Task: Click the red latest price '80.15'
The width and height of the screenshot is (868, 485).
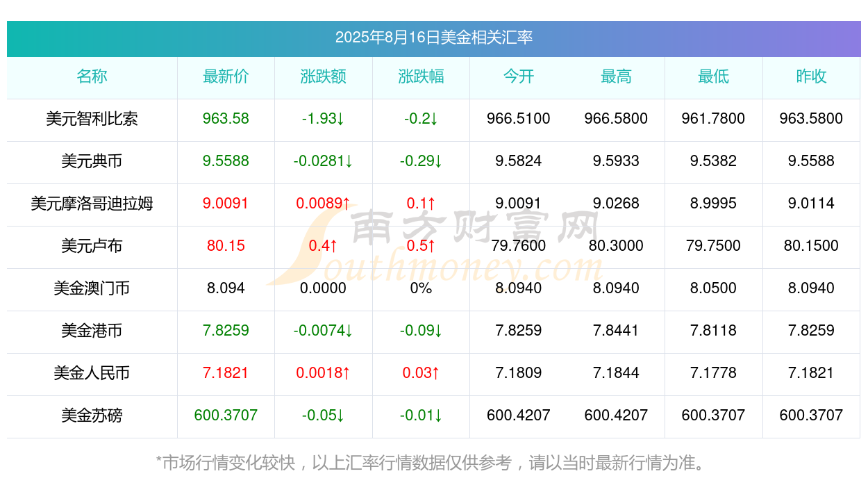Action: [226, 246]
